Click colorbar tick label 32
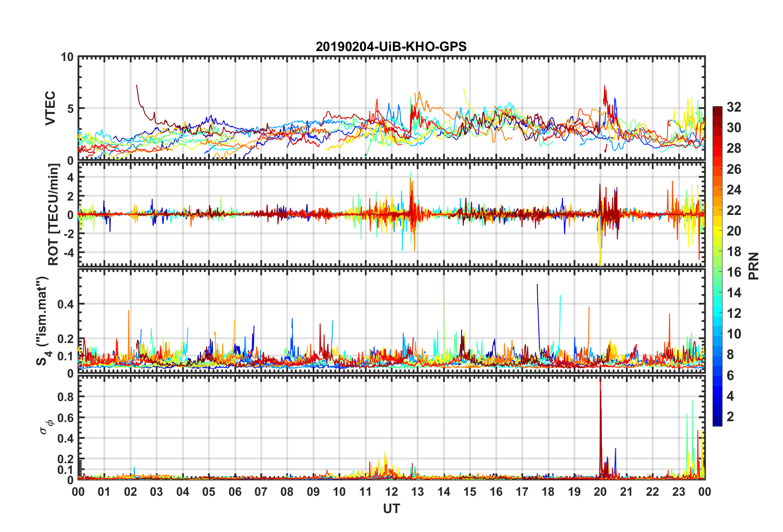This screenshot has height=532, width=783. tap(734, 107)
